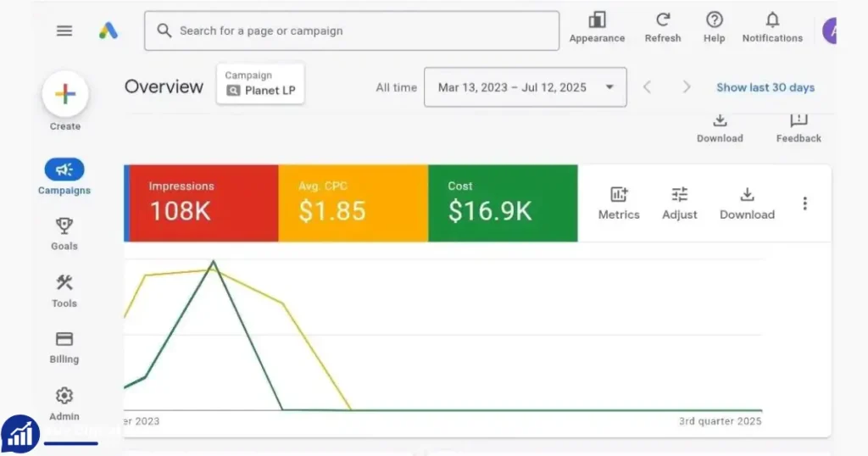
Task: Open Goals section
Action: (x=64, y=234)
